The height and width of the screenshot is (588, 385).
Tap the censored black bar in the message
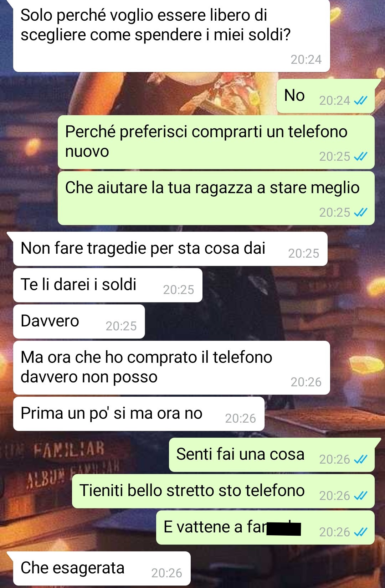click(x=284, y=528)
